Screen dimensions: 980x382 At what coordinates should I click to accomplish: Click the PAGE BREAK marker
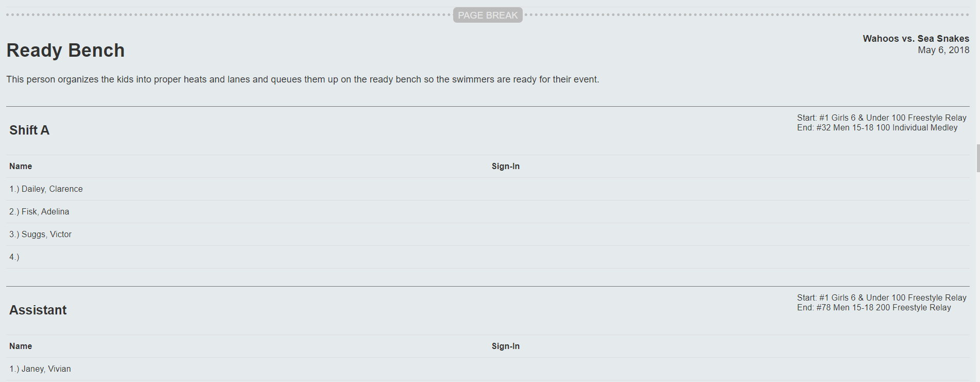coord(488,15)
